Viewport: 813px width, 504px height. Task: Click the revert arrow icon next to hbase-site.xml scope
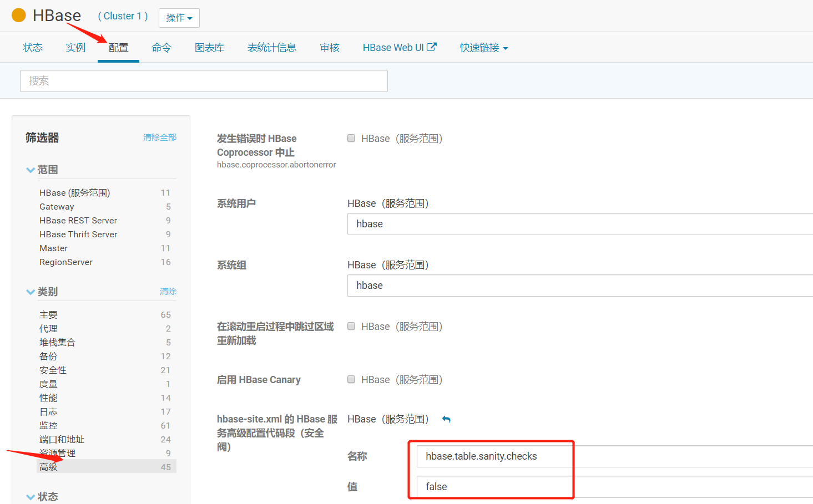(446, 419)
